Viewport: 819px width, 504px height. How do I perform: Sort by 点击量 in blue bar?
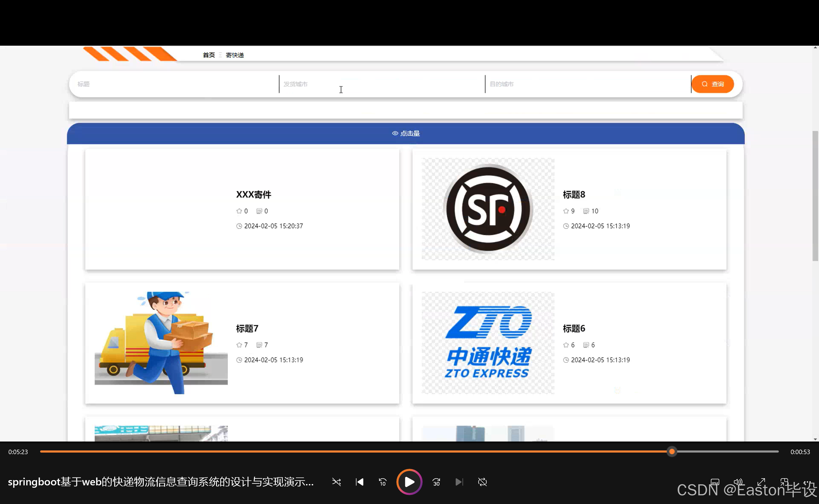pos(406,133)
